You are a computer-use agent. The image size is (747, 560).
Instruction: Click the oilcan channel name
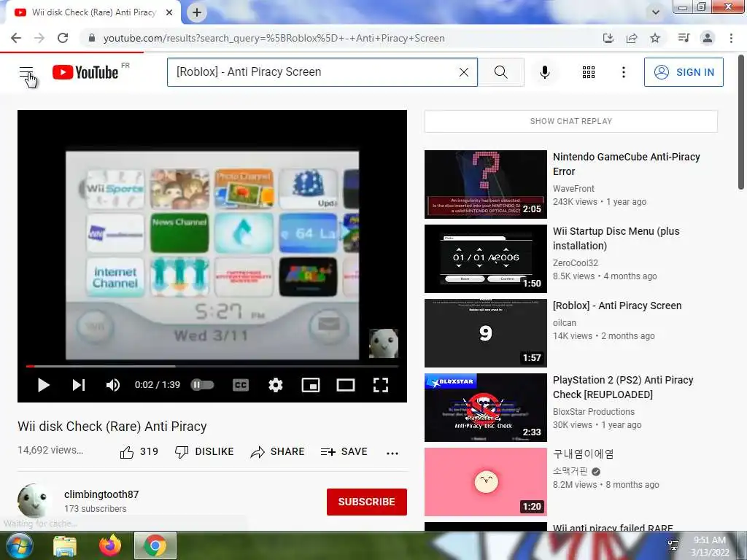tap(564, 323)
